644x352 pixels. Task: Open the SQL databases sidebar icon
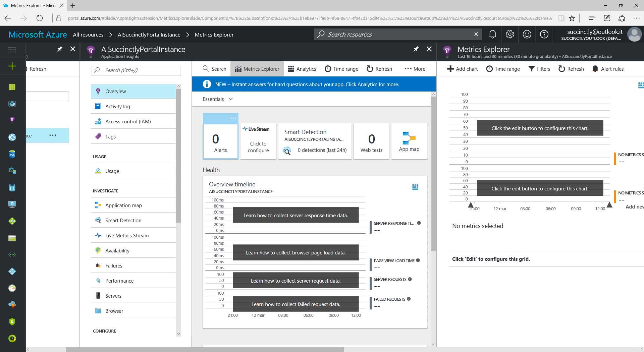[x=12, y=154]
